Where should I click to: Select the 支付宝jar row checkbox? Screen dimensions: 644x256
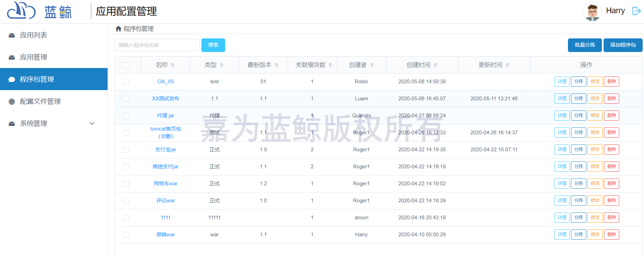[126, 150]
